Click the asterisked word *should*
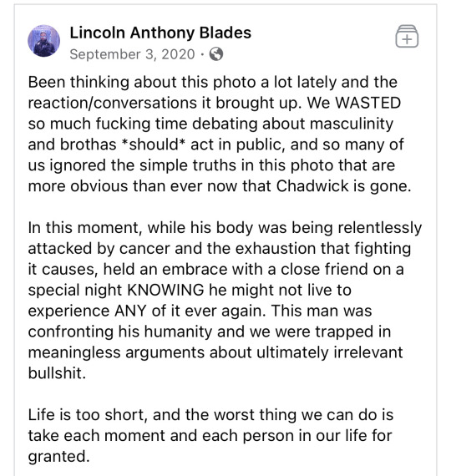451x476 pixels. pyautogui.click(x=153, y=144)
